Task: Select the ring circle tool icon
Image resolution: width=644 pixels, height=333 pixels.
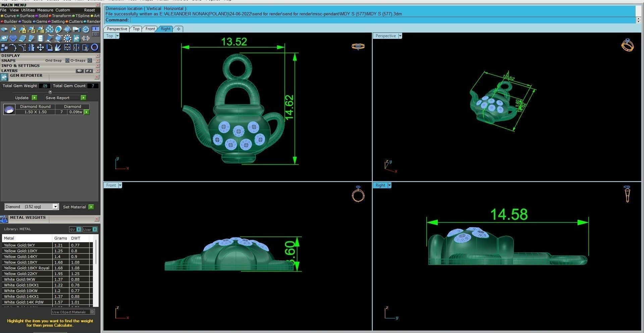Action: coord(95,48)
